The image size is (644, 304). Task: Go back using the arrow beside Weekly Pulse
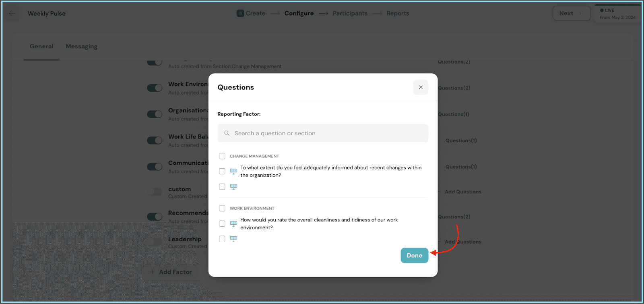(x=12, y=13)
